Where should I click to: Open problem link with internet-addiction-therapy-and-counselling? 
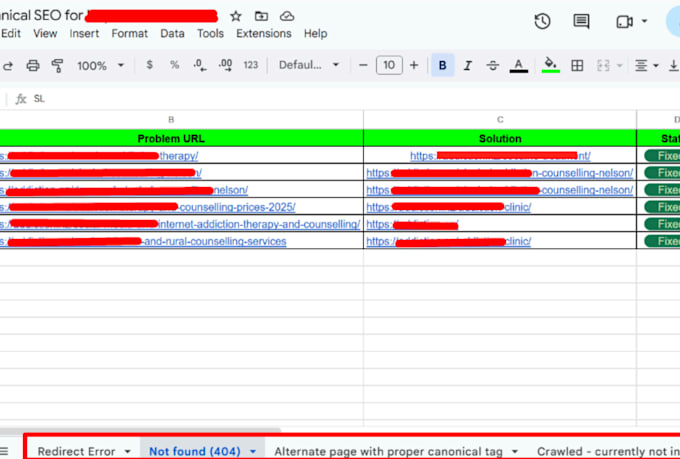tap(259, 224)
